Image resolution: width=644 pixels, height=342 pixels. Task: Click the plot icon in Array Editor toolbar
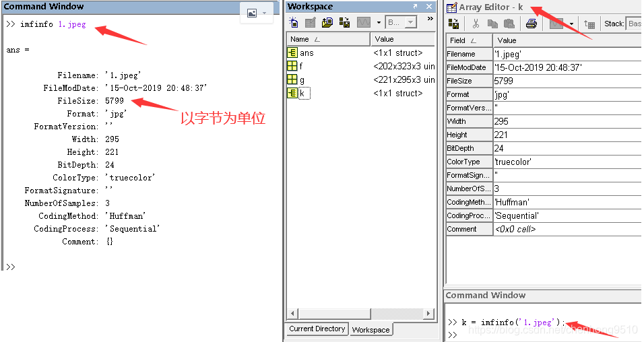tap(556, 24)
